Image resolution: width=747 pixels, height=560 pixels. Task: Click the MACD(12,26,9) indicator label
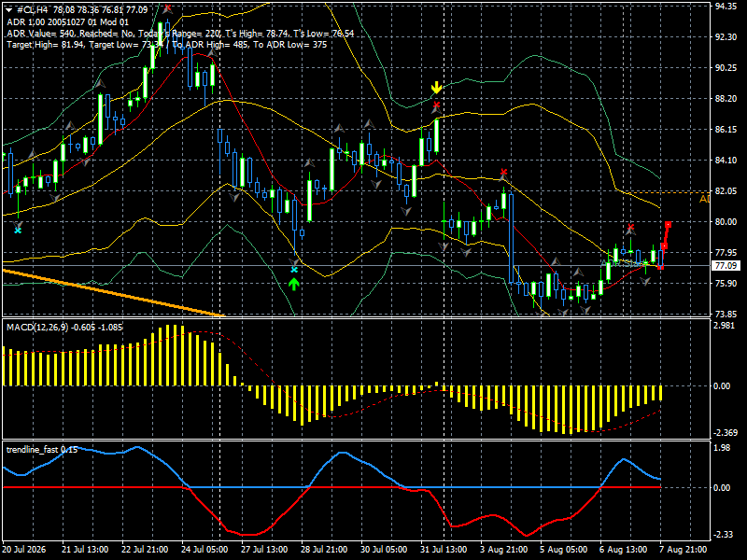pos(64,328)
